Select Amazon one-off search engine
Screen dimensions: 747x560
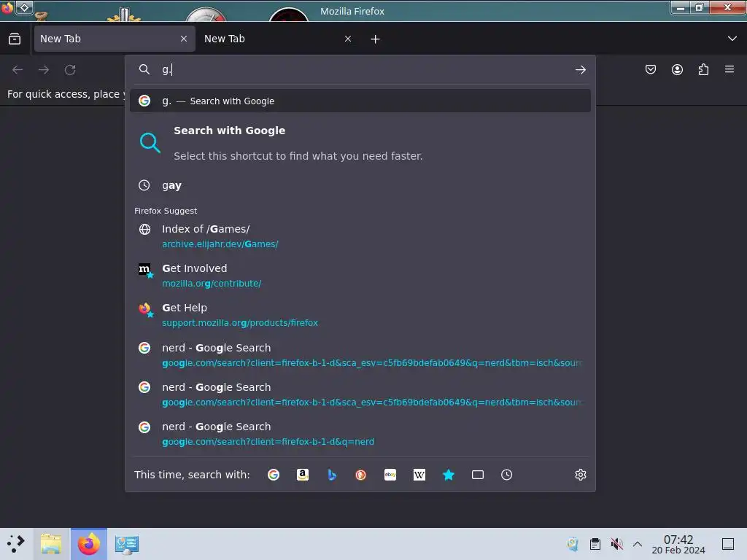(303, 475)
